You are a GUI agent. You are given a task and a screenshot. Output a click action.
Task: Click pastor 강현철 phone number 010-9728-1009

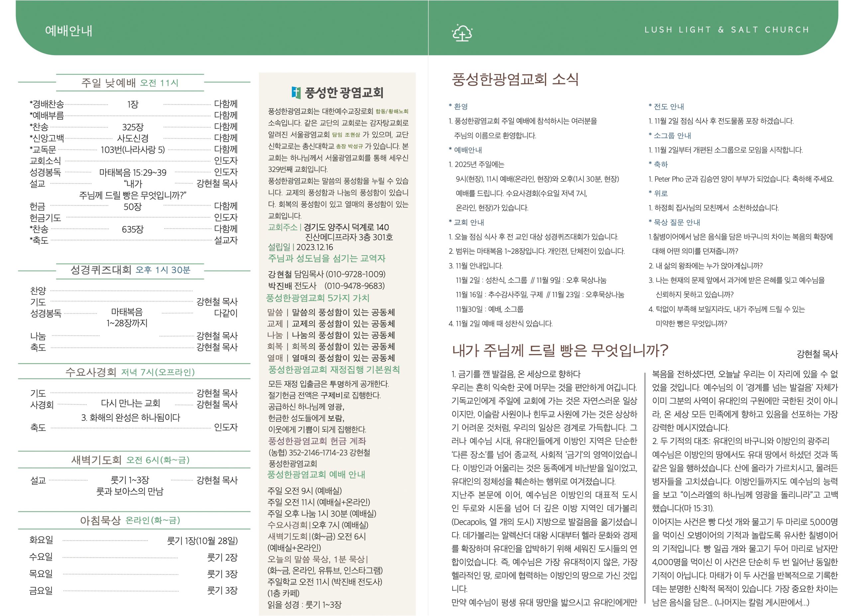(x=355, y=274)
